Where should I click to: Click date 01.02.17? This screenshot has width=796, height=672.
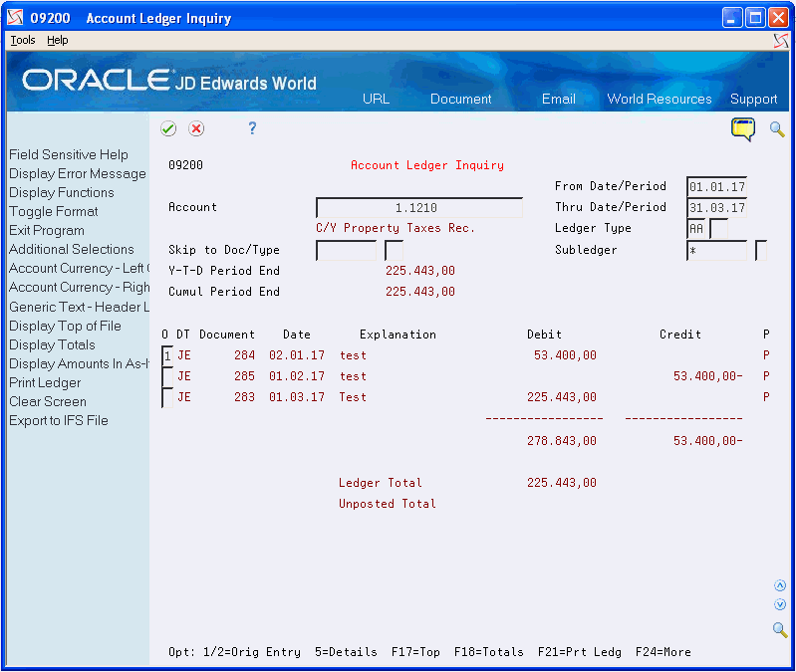(297, 376)
